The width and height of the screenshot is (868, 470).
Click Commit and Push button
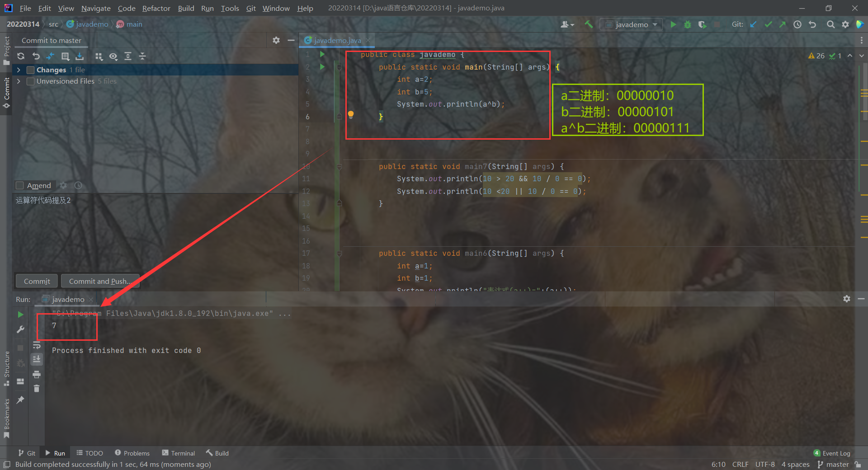point(100,281)
